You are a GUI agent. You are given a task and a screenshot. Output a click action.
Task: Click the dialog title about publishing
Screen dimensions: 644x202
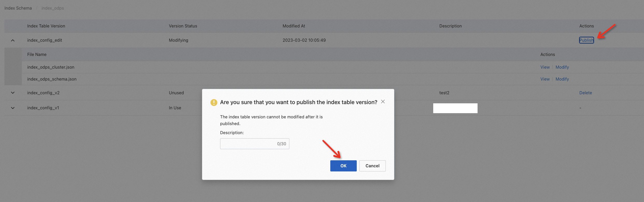(x=299, y=102)
